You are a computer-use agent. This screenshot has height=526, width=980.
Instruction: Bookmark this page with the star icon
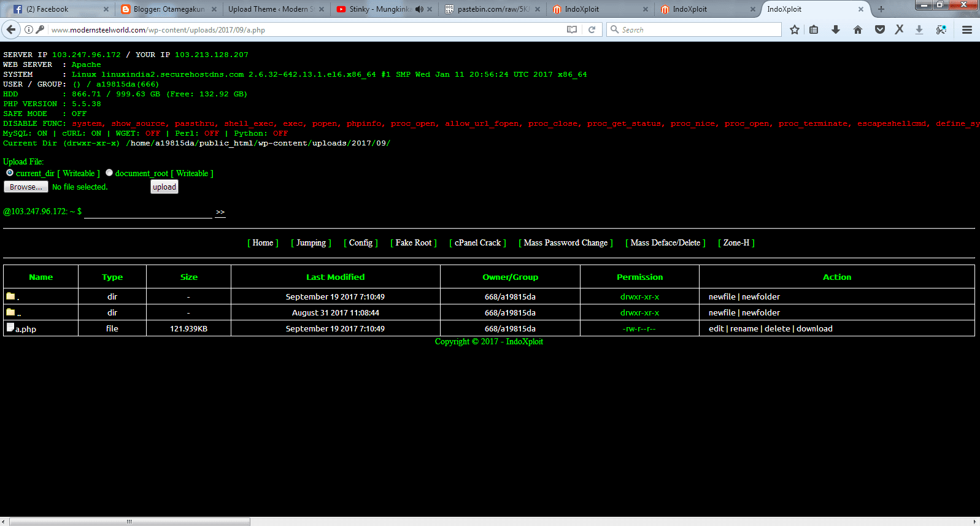[795, 29]
